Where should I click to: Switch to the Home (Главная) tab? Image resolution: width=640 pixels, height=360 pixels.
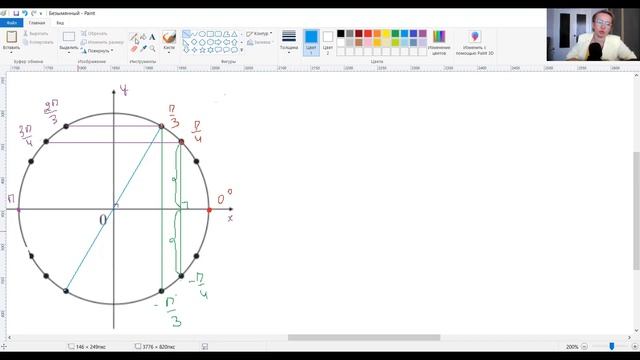[37, 23]
